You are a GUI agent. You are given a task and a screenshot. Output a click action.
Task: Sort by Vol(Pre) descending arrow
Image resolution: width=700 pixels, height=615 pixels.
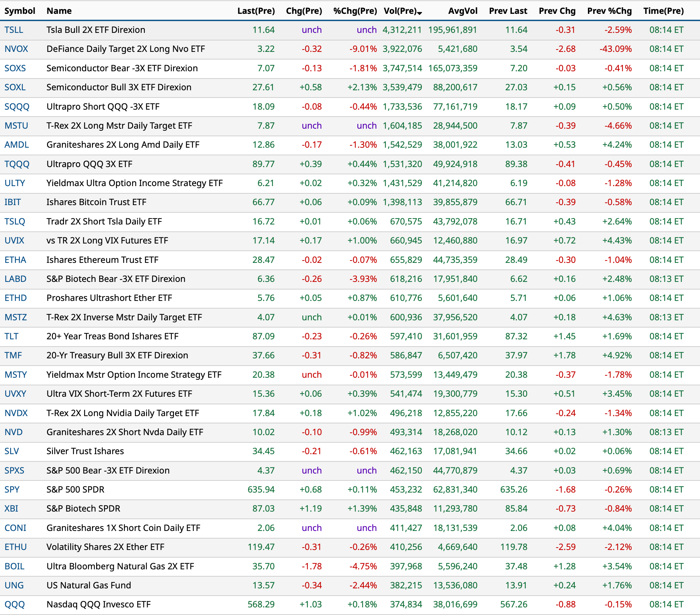[x=420, y=13]
